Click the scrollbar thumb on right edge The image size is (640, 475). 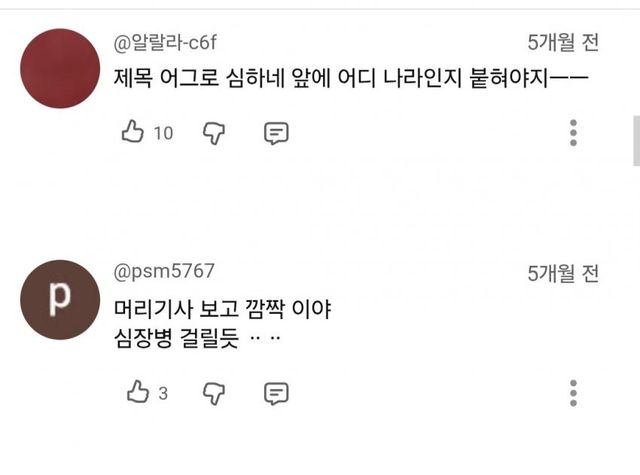point(636,140)
